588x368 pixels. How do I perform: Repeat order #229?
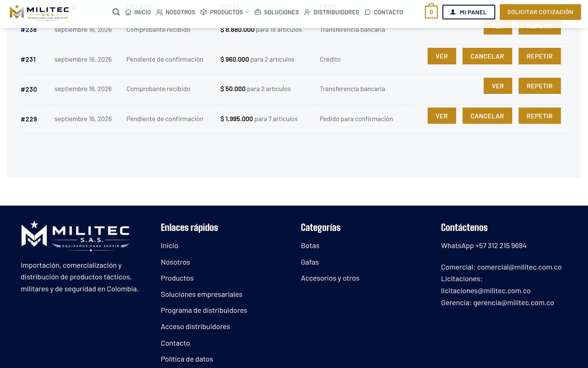click(539, 116)
